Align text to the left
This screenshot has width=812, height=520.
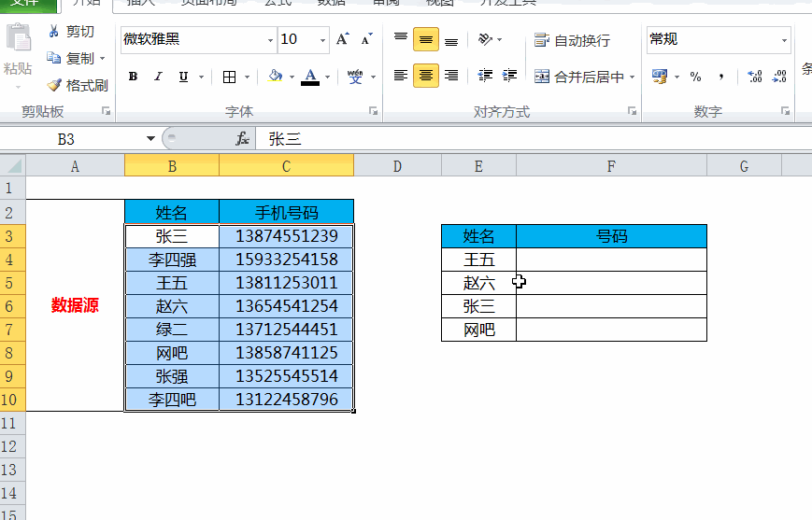pyautogui.click(x=401, y=76)
